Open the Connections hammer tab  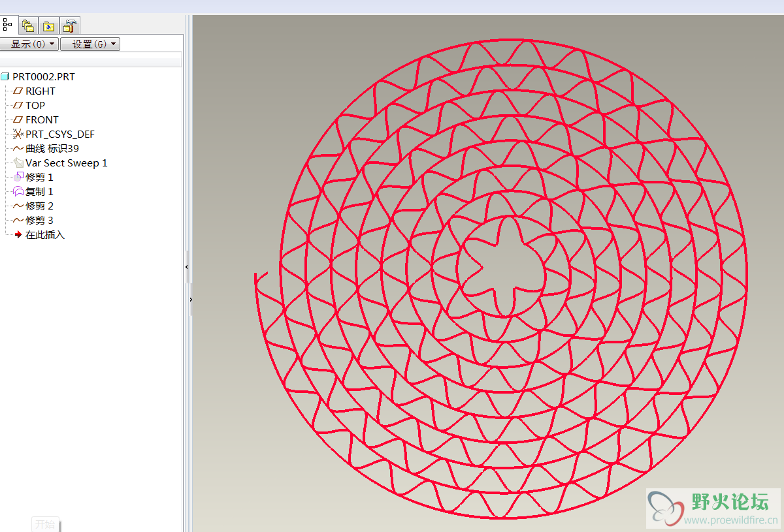tap(69, 26)
